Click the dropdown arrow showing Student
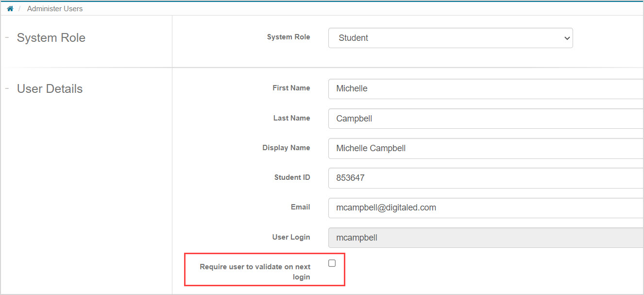Screen dimensions: 644x295 (x=566, y=38)
